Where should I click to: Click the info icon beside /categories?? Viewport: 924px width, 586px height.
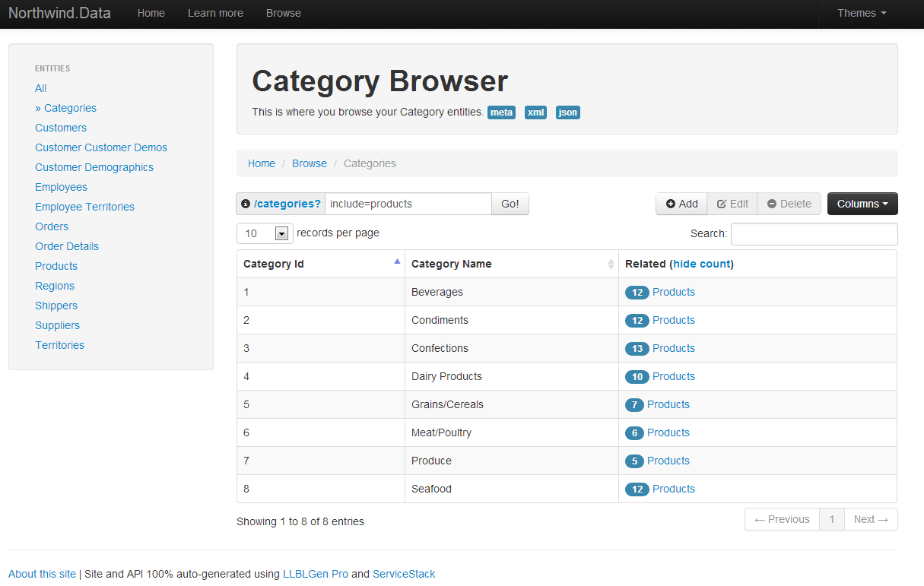pos(246,204)
